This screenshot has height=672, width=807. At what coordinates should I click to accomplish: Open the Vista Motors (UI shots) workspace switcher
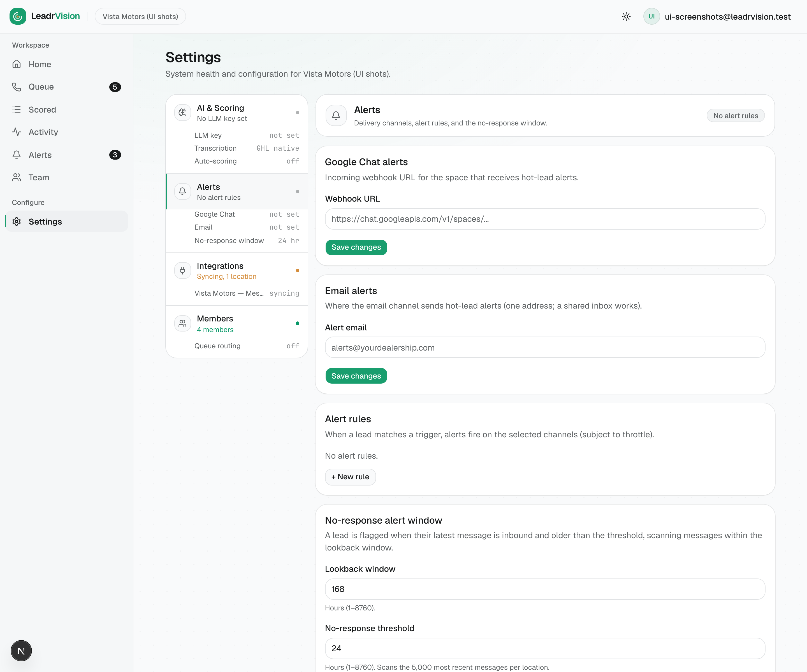point(140,17)
